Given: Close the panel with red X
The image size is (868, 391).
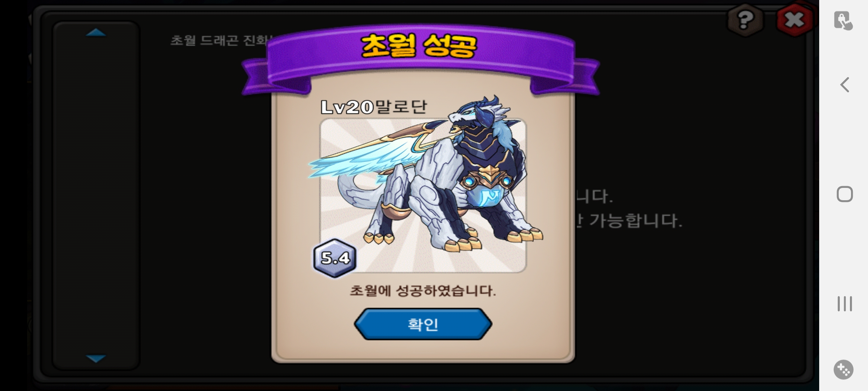Looking at the screenshot, I should pos(794,20).
